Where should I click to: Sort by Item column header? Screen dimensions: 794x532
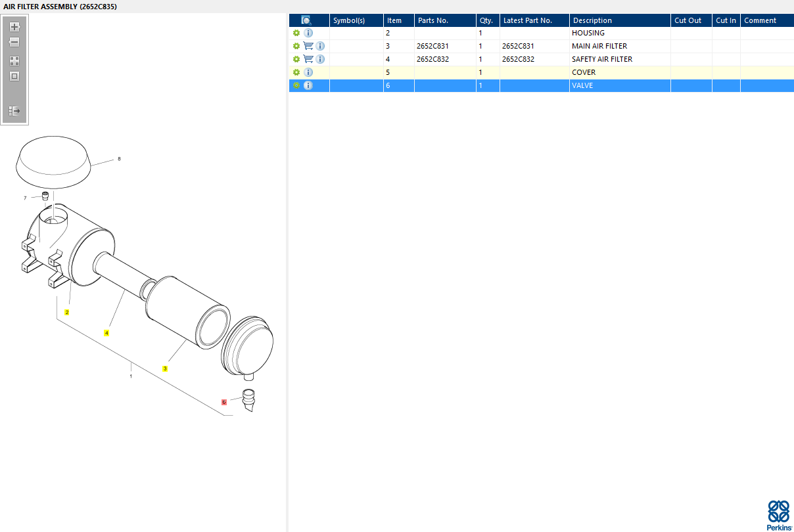(x=399, y=20)
